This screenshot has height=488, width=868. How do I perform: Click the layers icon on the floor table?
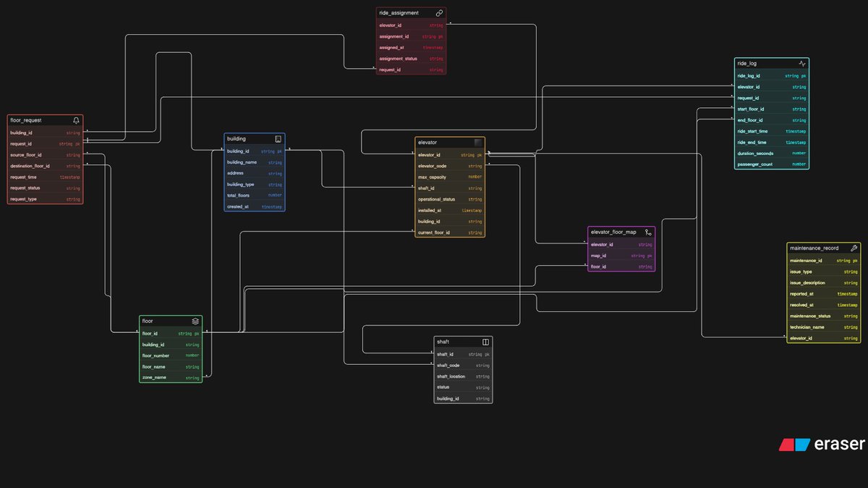(x=195, y=321)
